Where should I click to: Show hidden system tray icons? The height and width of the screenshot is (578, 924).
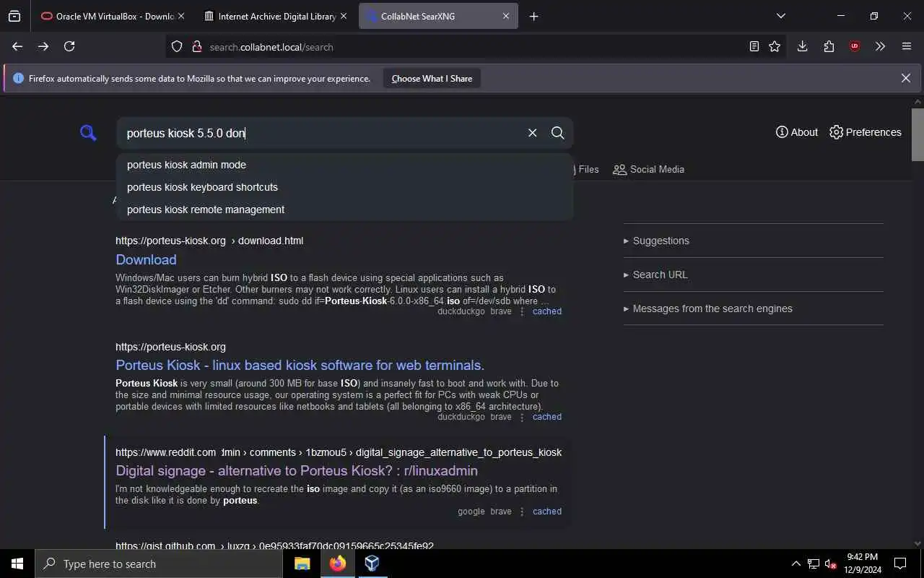pyautogui.click(x=796, y=564)
